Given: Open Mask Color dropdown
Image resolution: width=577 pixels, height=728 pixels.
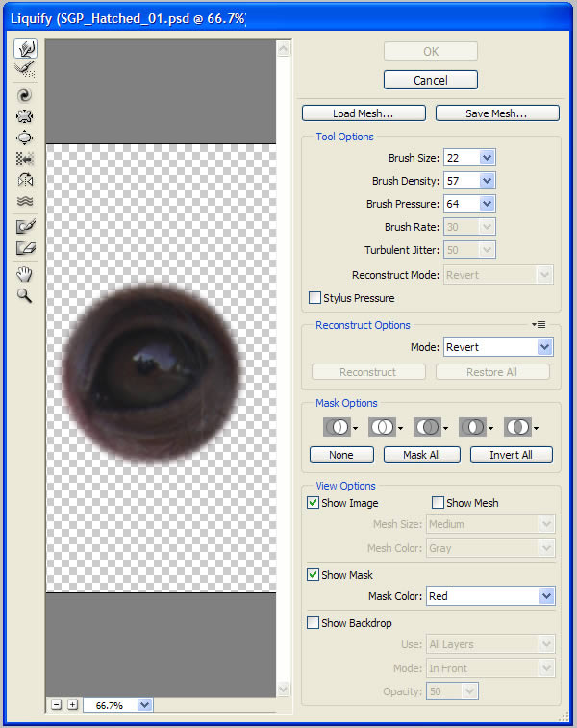Looking at the screenshot, I should 547,596.
